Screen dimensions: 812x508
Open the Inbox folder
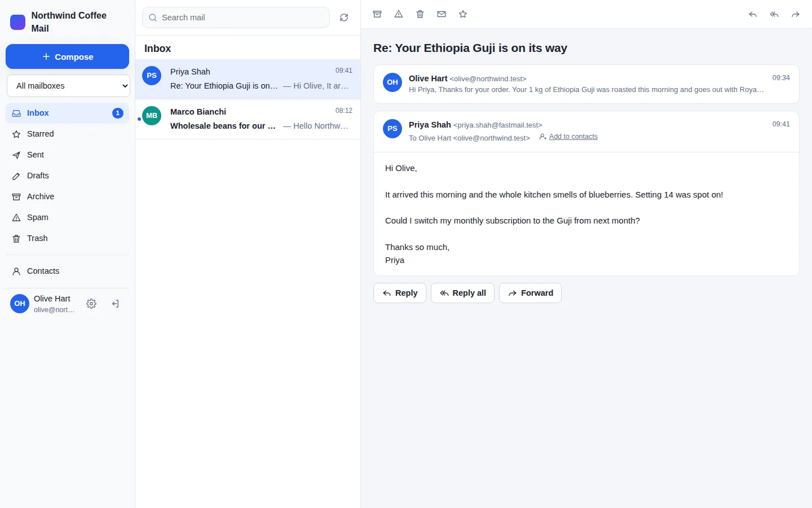68,113
